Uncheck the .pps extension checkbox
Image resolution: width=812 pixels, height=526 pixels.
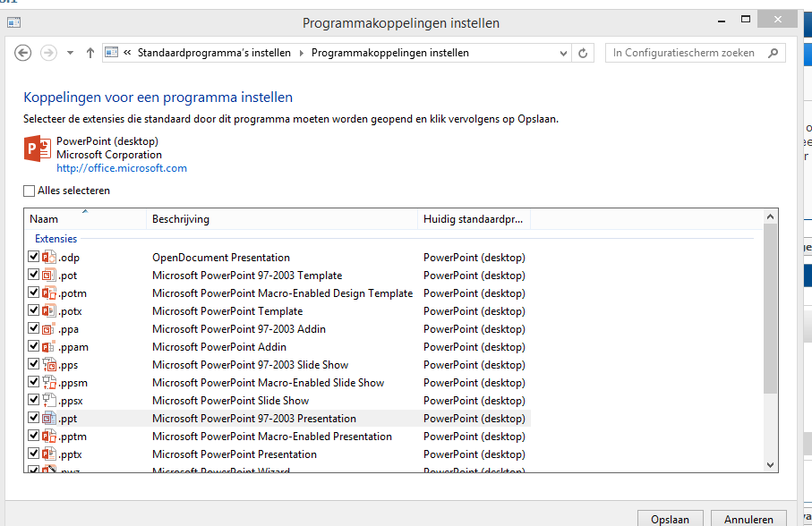34,363
